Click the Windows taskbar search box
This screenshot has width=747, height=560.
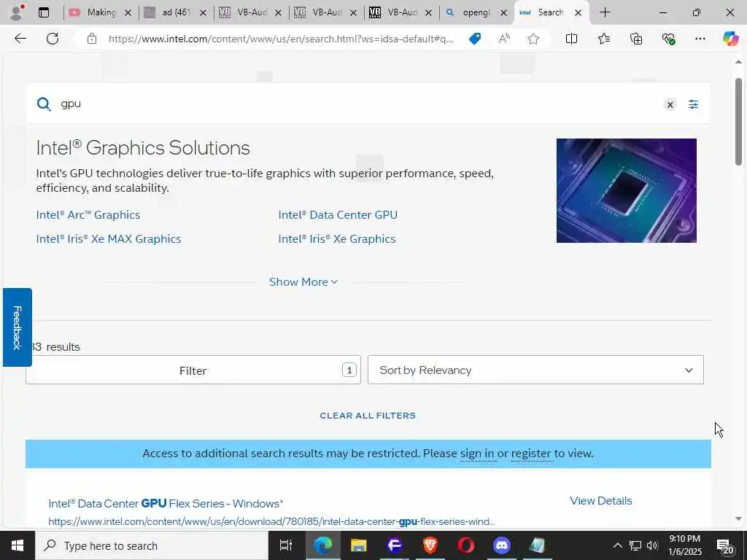tap(152, 545)
